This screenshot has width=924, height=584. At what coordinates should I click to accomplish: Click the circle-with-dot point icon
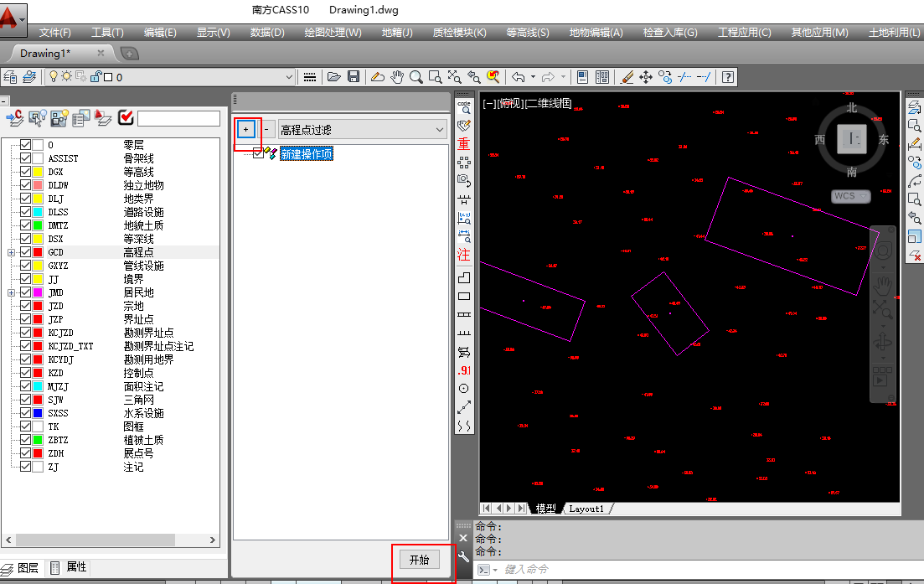click(x=464, y=388)
